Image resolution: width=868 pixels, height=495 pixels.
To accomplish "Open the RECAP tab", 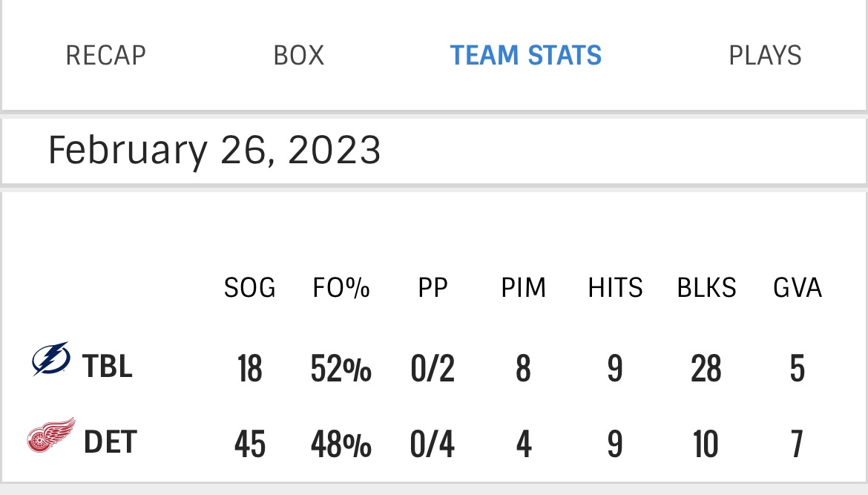I will pyautogui.click(x=106, y=56).
